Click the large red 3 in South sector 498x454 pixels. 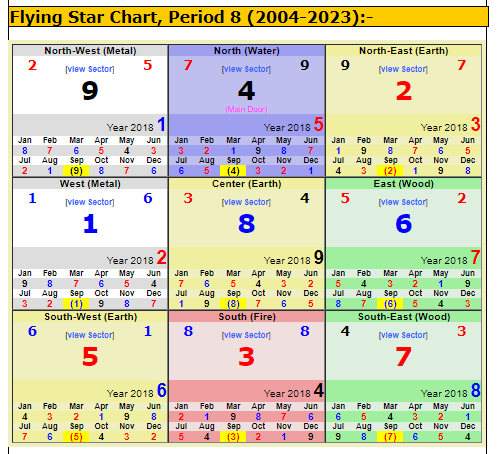[x=247, y=357]
